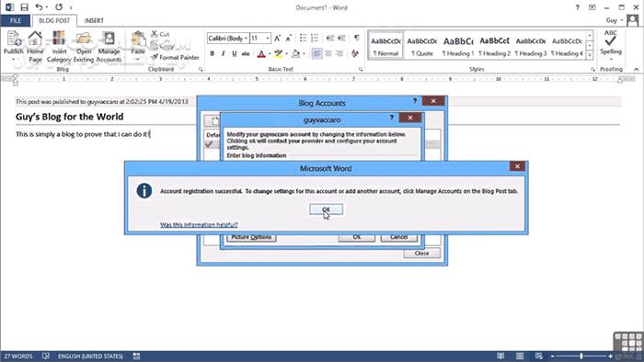The width and height of the screenshot is (644, 362).
Task: Toggle Italic formatting
Action: [223, 53]
